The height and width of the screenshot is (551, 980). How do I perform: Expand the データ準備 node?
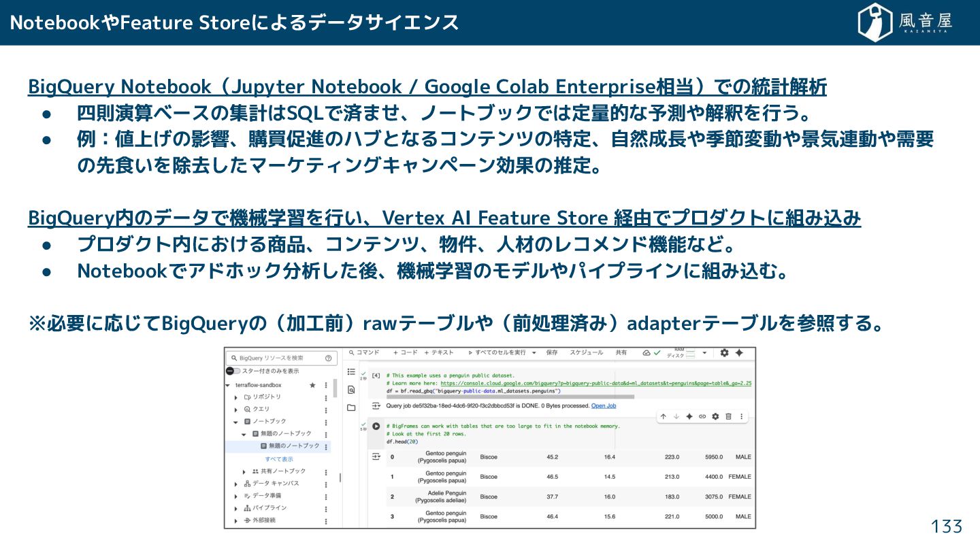click(x=236, y=496)
